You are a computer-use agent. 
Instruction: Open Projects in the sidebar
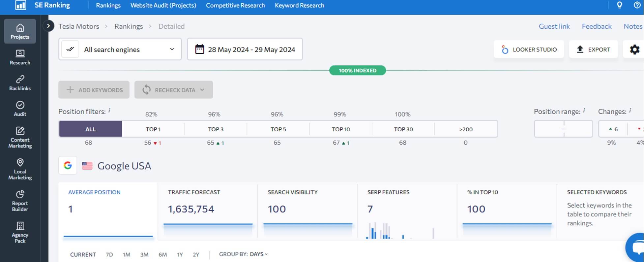[20, 31]
